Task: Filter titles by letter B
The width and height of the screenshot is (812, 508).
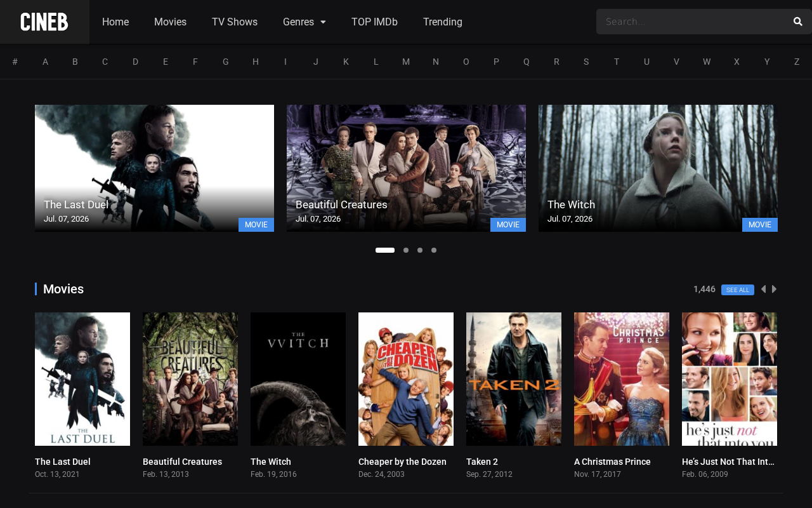Action: 75,62
